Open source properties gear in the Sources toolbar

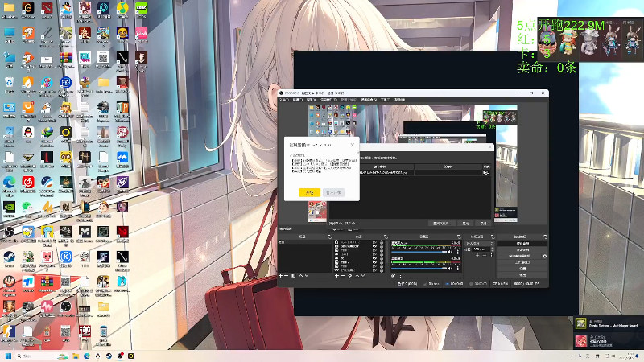point(350,275)
